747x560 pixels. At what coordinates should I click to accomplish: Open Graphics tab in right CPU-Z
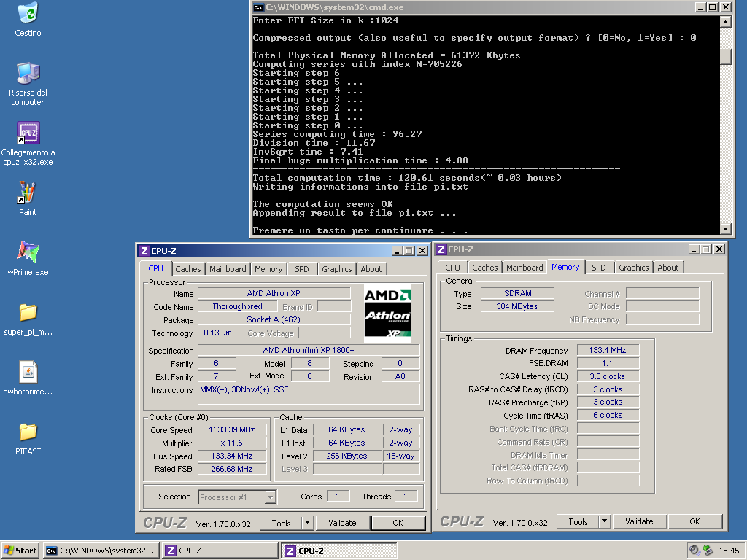(634, 268)
